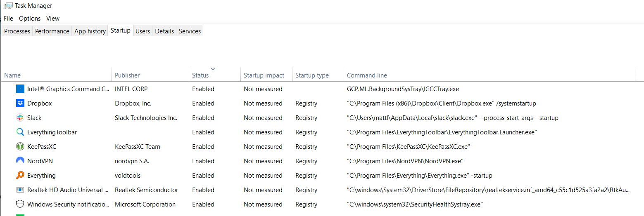Viewport: 644px width, 216px height.
Task: Click the Task Manager title bar icon
Action: [8, 6]
